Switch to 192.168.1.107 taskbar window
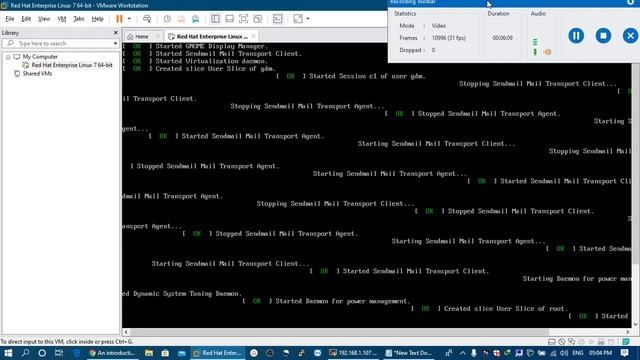This screenshot has width=640, height=360. click(353, 353)
